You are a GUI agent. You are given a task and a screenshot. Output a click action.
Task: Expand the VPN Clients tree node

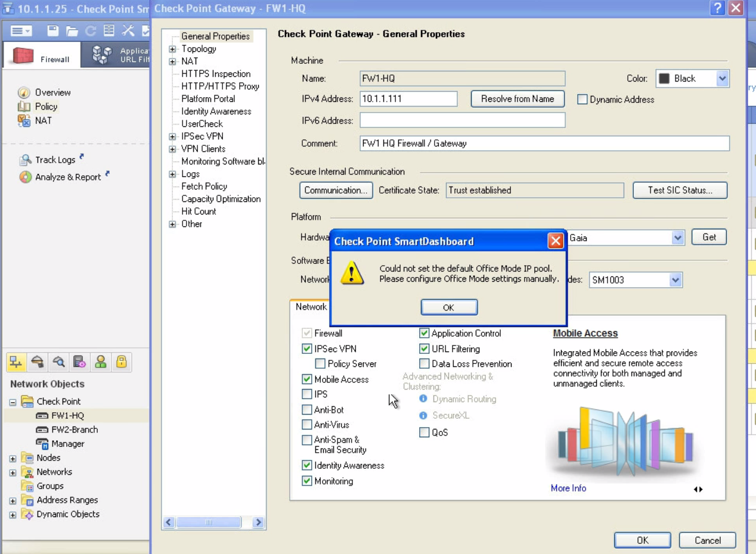pyautogui.click(x=172, y=150)
